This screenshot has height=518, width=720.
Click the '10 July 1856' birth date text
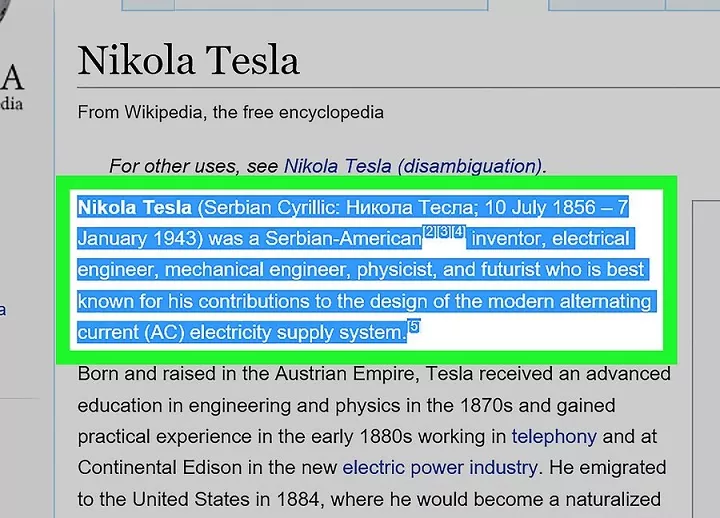pos(540,208)
